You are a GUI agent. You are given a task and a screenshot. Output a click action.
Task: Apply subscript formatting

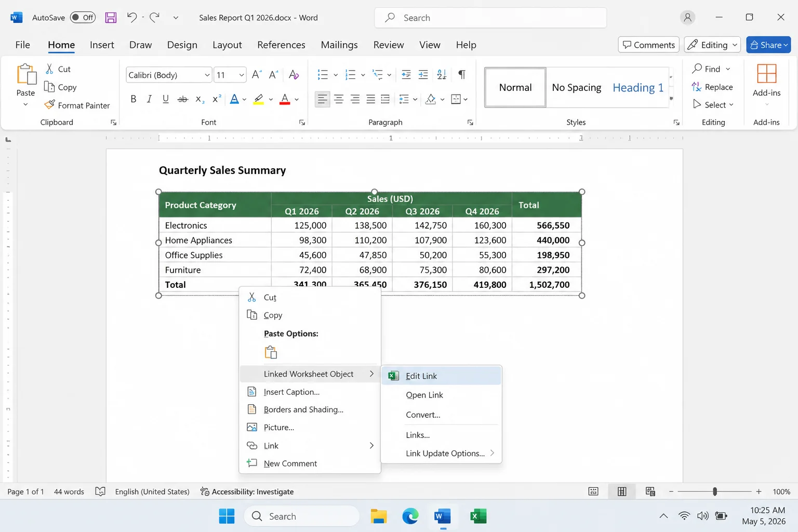click(199, 99)
